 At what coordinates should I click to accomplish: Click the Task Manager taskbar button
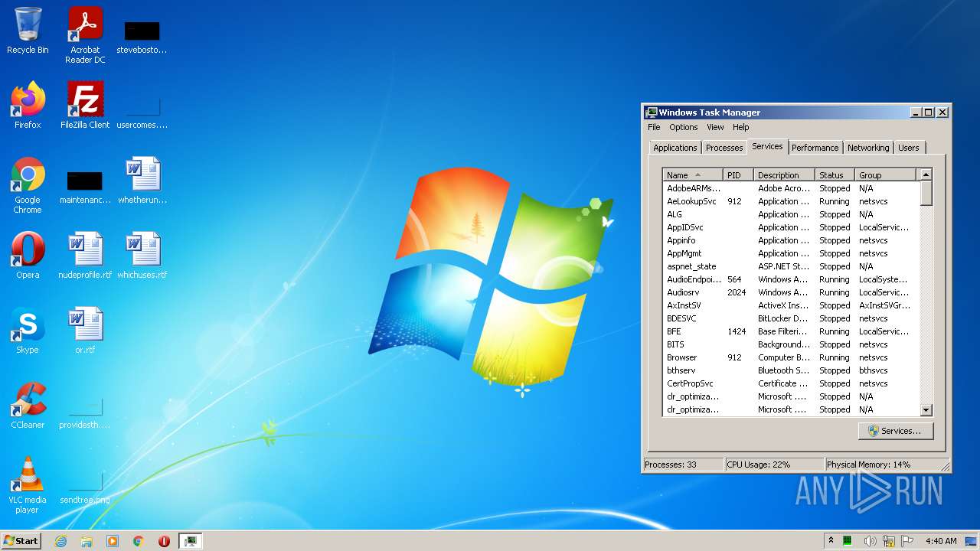point(190,541)
